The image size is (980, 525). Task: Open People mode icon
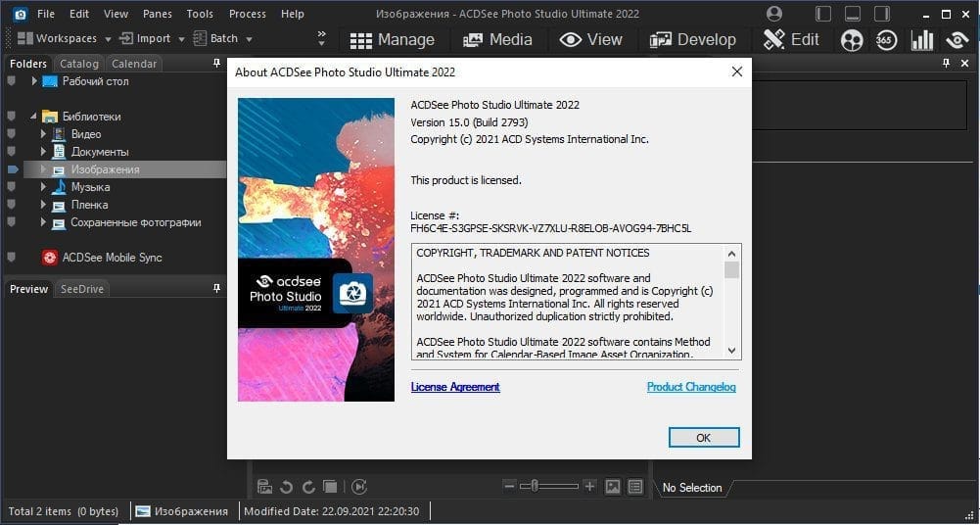click(x=851, y=40)
